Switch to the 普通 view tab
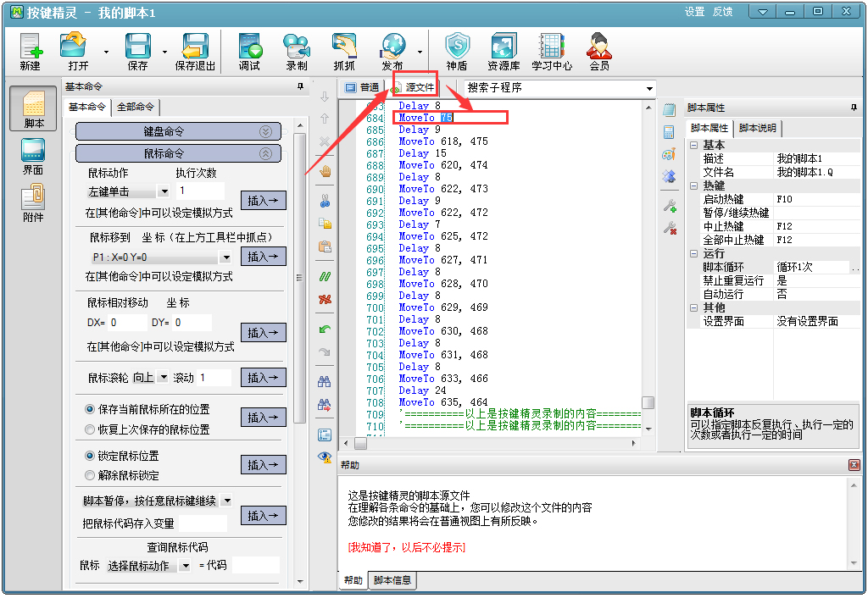 pyautogui.click(x=363, y=87)
